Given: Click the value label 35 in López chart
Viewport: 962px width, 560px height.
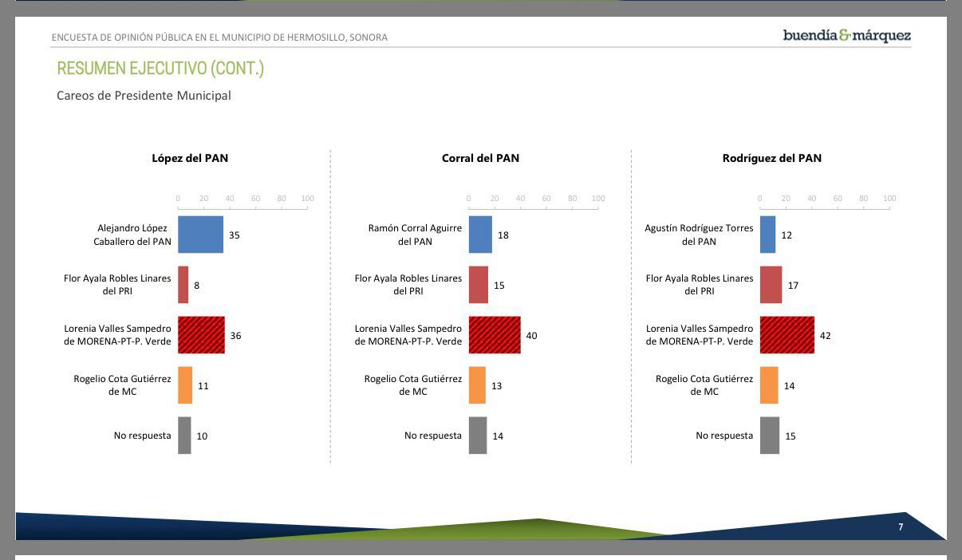Looking at the screenshot, I should 235,235.
